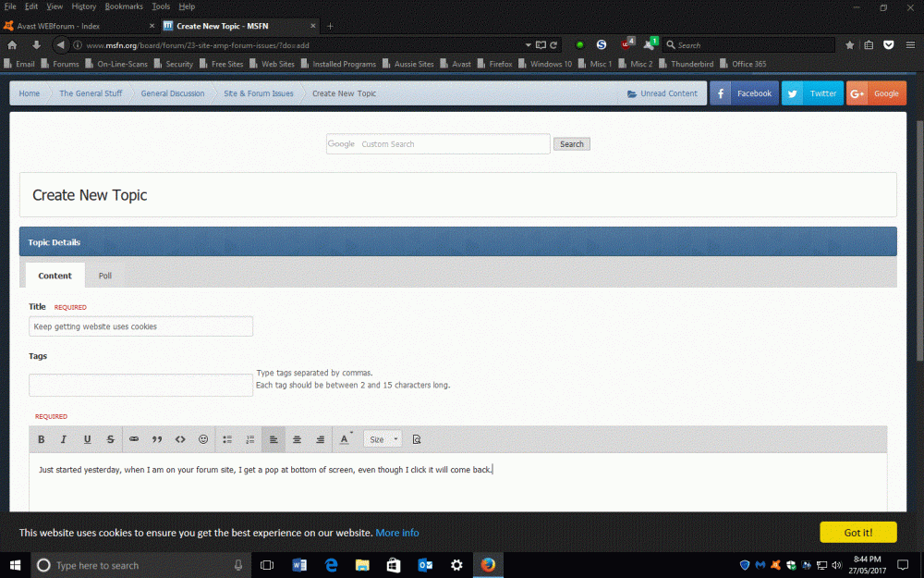The width and height of the screenshot is (924, 578).
Task: Open the emoticon picker
Action: click(x=203, y=439)
